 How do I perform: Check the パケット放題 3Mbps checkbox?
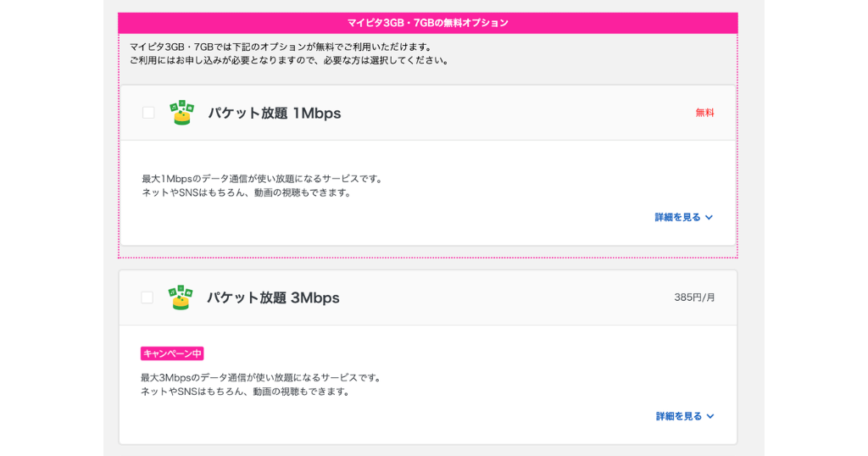click(147, 298)
